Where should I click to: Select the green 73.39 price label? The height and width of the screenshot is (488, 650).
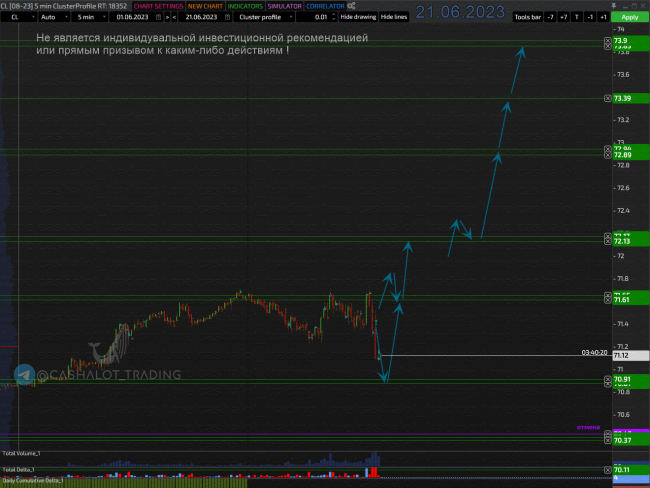click(x=631, y=98)
